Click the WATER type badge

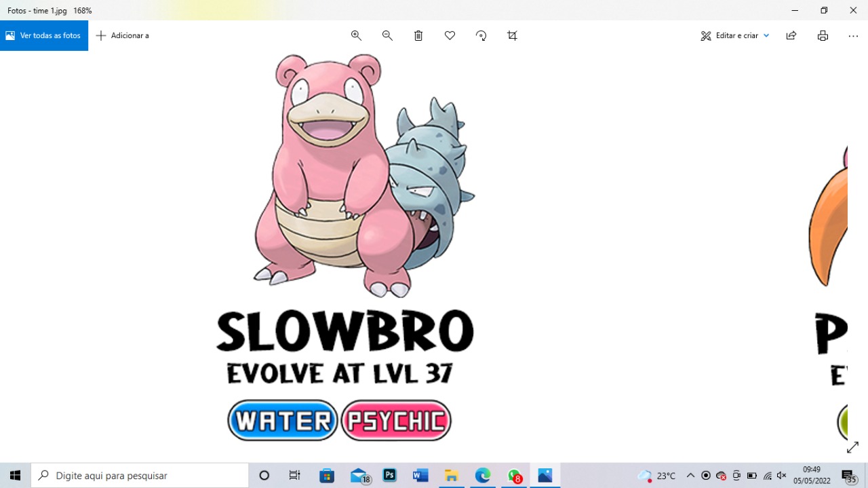[x=283, y=421]
